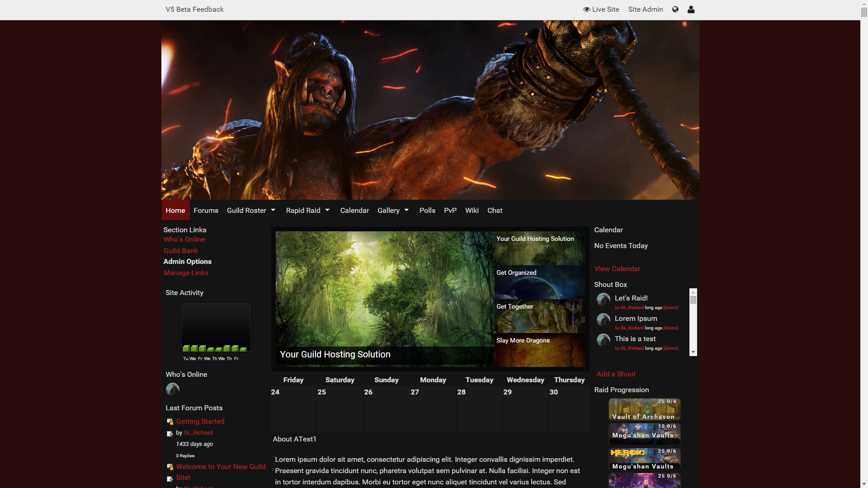Click the Shout Box scroll down arrow
This screenshot has width=868, height=488.
coord(693,352)
